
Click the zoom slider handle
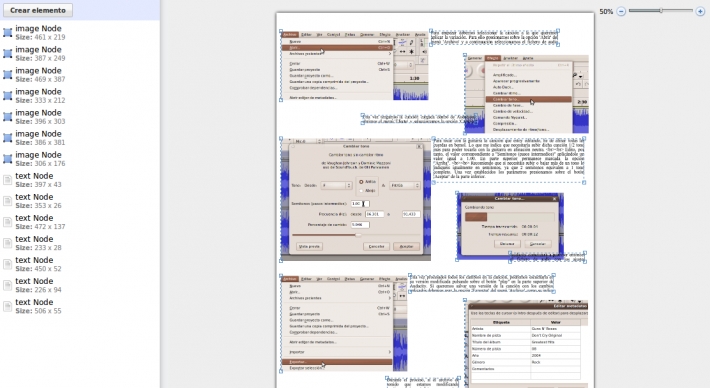coord(661,10)
